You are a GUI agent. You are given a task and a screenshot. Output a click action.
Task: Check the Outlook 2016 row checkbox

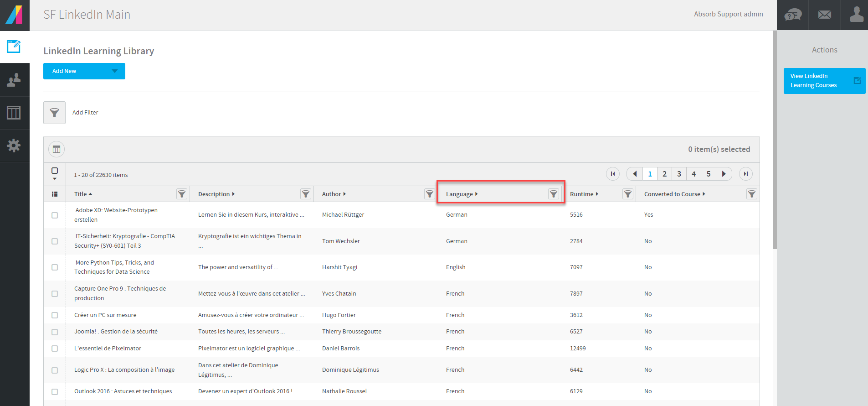coord(55,391)
